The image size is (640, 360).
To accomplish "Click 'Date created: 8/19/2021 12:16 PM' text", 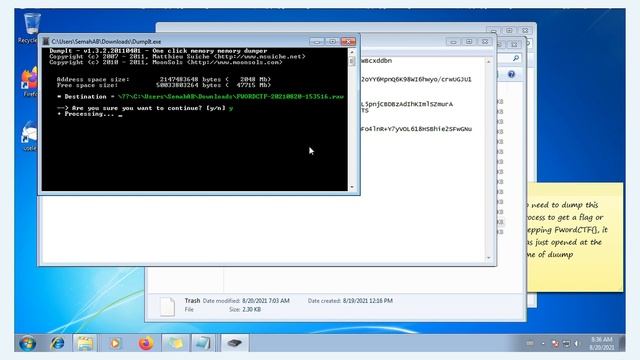I will tap(350, 301).
